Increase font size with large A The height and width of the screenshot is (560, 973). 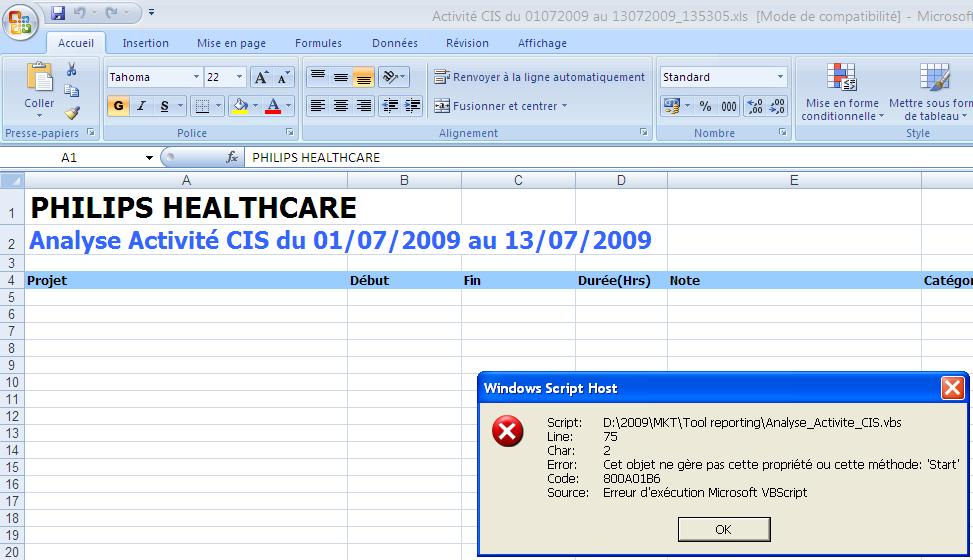pos(261,77)
